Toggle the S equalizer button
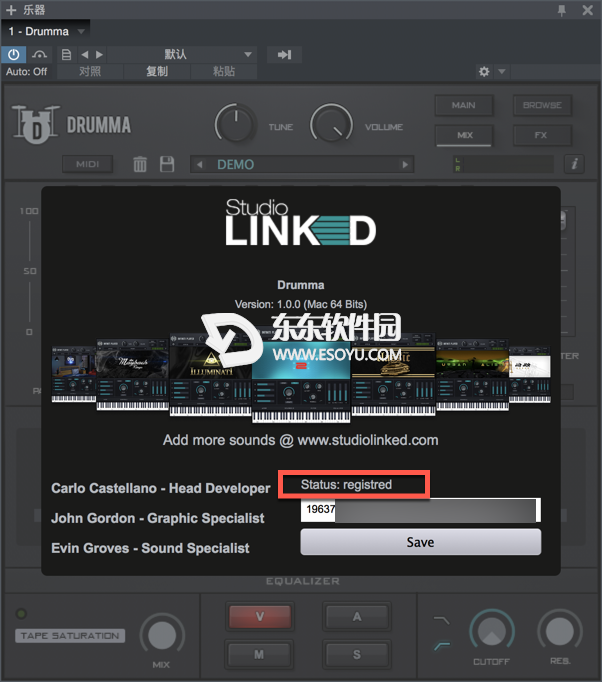Screen dimensions: 602x682 [x=357, y=654]
